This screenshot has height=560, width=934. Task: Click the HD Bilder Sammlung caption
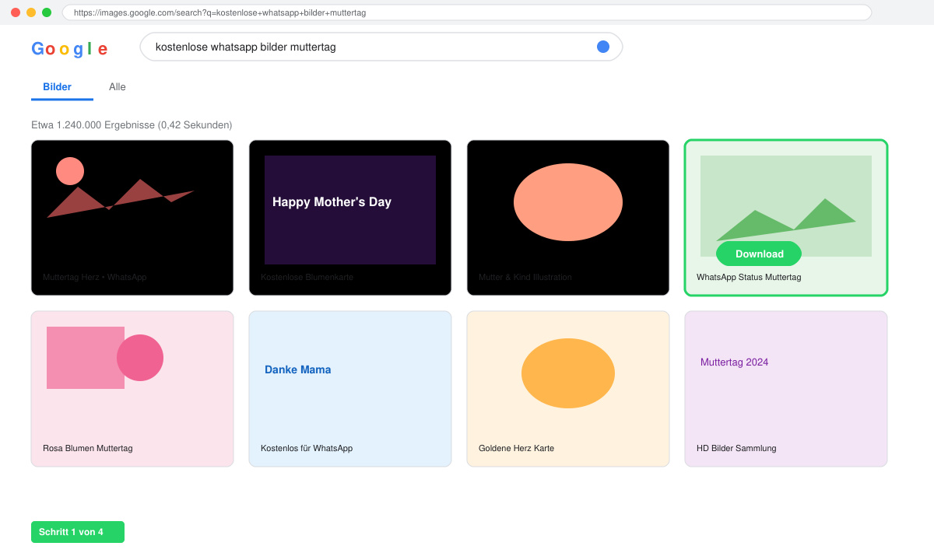[x=736, y=448]
